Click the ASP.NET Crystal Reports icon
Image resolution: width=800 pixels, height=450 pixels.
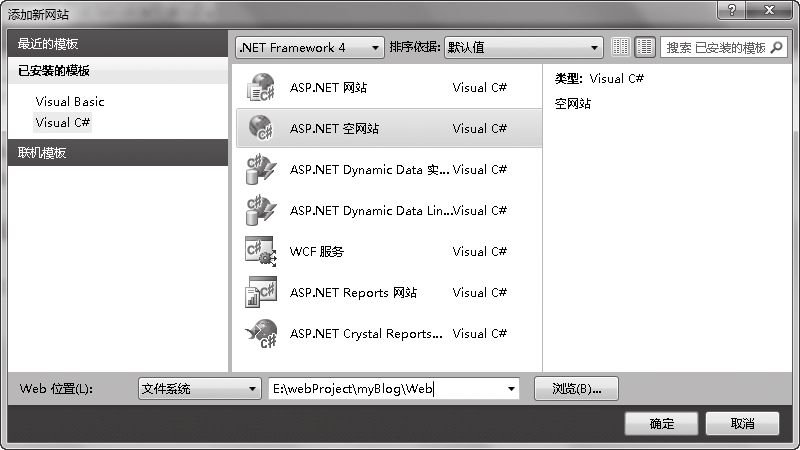point(261,333)
